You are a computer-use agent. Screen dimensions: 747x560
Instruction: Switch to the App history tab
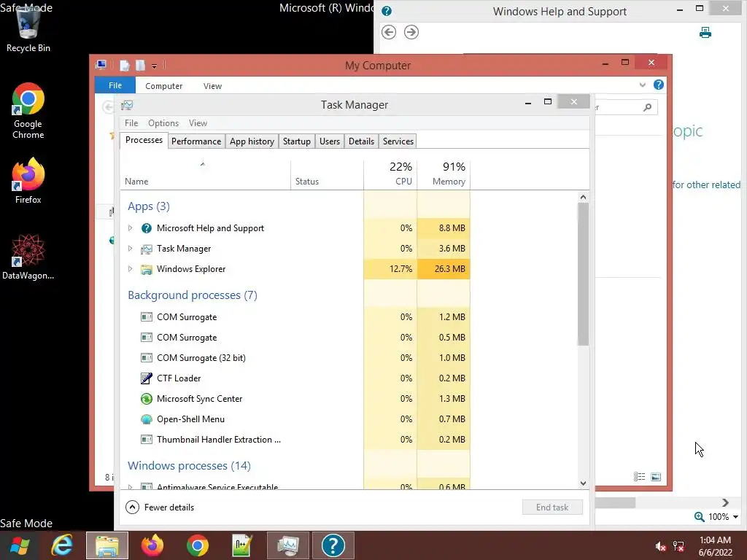pyautogui.click(x=252, y=141)
